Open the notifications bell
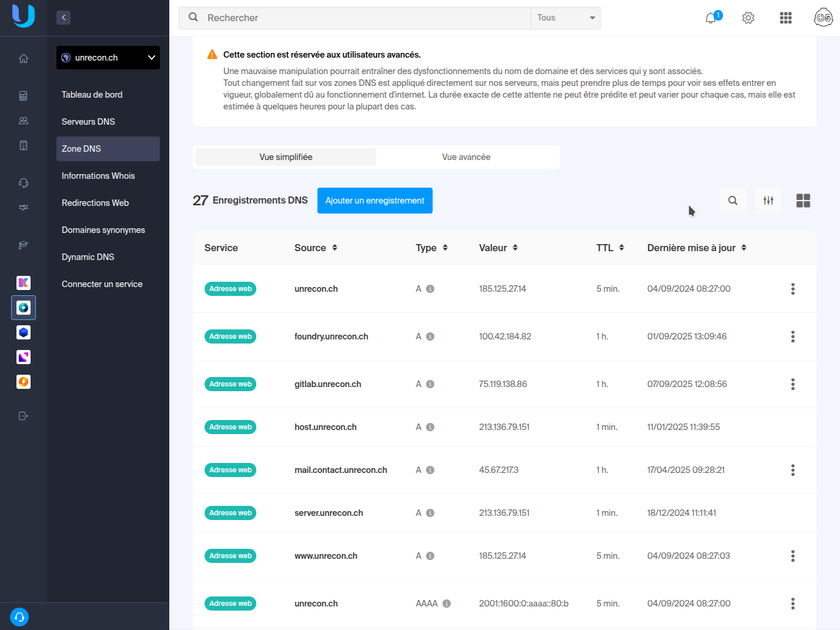The height and width of the screenshot is (630, 840). click(712, 18)
